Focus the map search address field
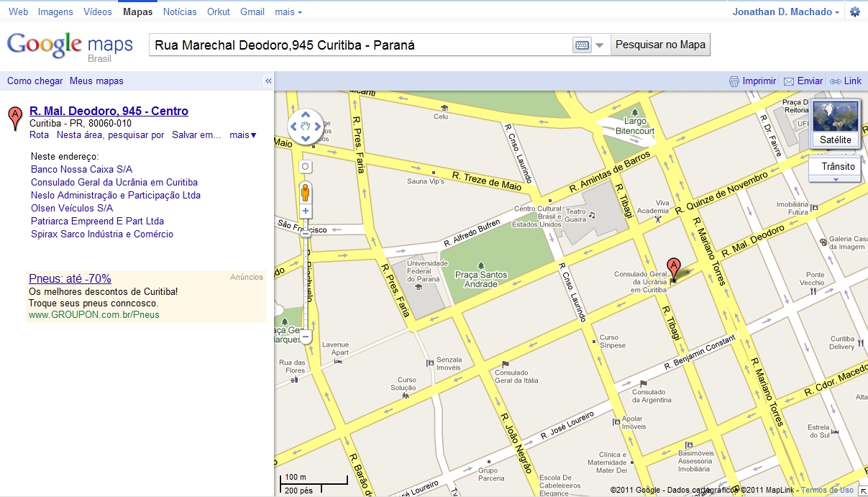This screenshot has width=868, height=497. click(x=362, y=45)
